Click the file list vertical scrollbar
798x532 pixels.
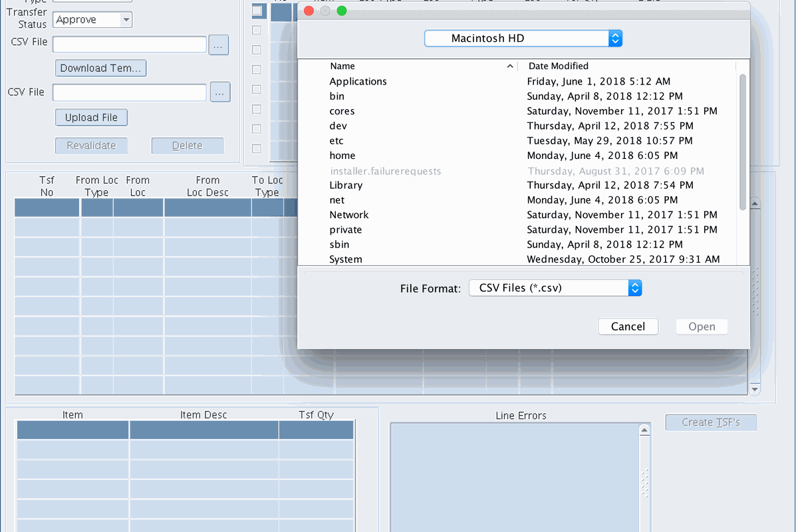tap(743, 141)
